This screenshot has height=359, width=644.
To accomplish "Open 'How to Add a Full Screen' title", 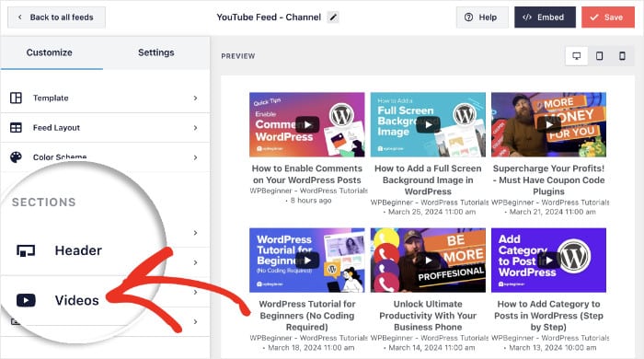I will 428,179.
